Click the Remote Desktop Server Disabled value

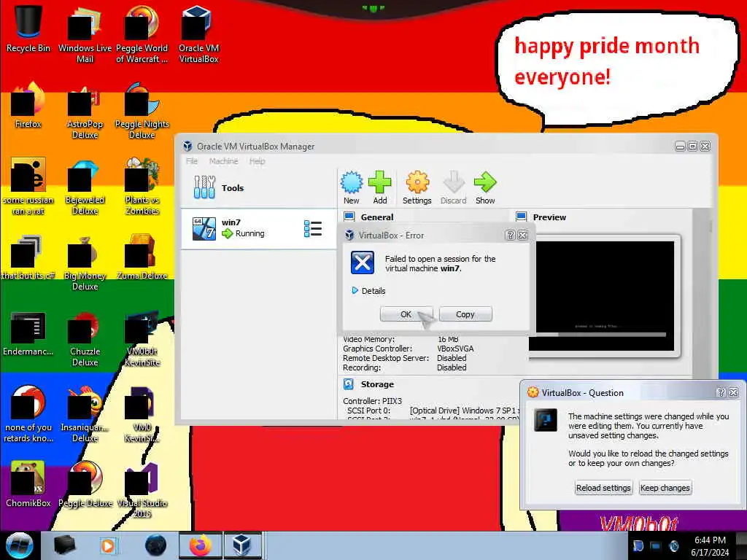pyautogui.click(x=452, y=358)
